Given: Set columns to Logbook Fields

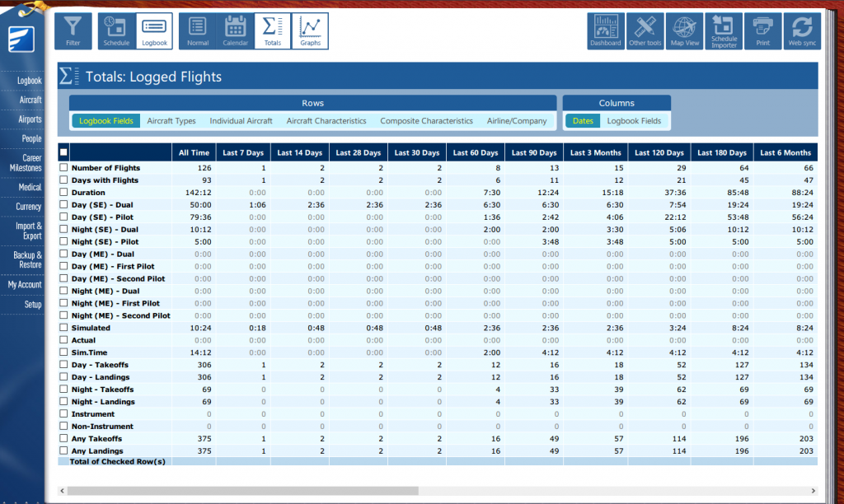Looking at the screenshot, I should click(x=634, y=121).
